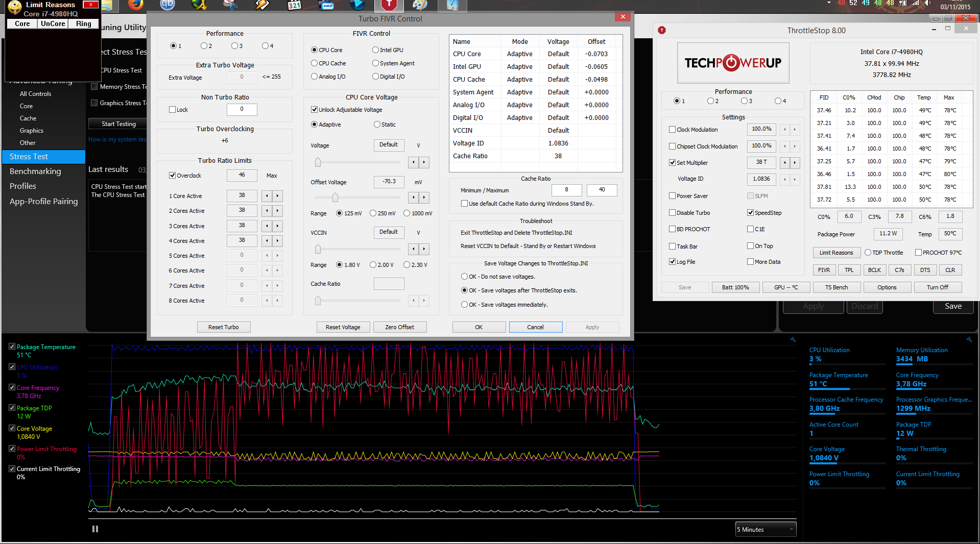Enable Disable Turbo checkbox in ThrottleStop
This screenshot has width=980, height=544.
(x=673, y=213)
